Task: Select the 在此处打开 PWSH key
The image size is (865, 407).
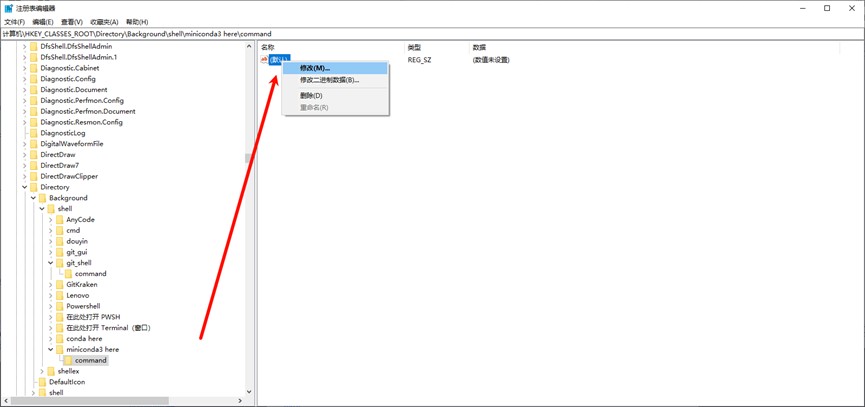Action: point(93,317)
